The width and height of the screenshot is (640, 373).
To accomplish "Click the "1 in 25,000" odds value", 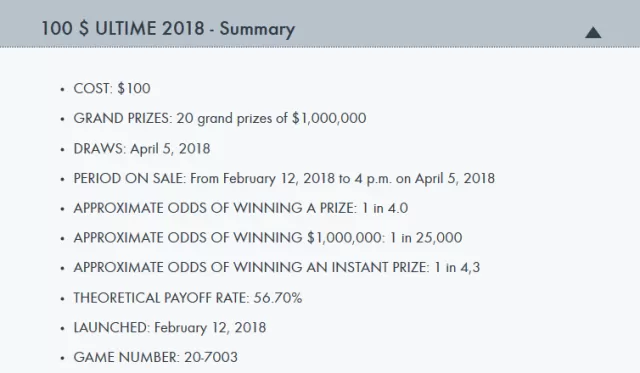I will tap(426, 238).
